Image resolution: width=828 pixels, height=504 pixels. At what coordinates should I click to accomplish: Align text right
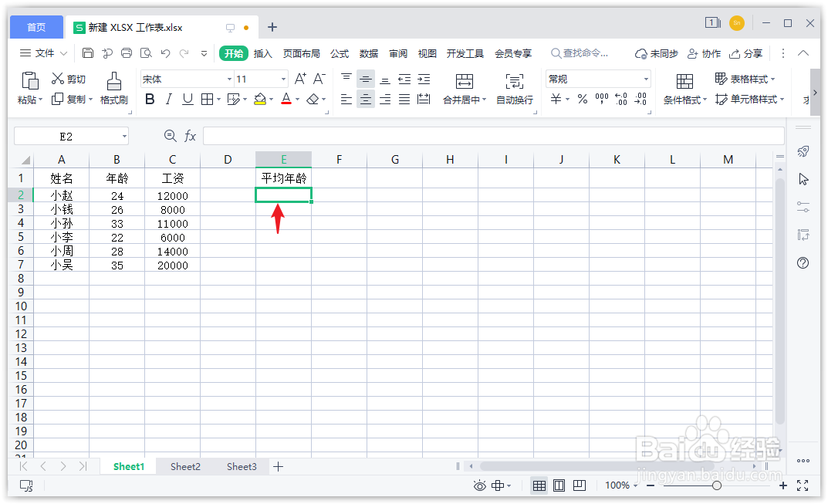(x=385, y=99)
